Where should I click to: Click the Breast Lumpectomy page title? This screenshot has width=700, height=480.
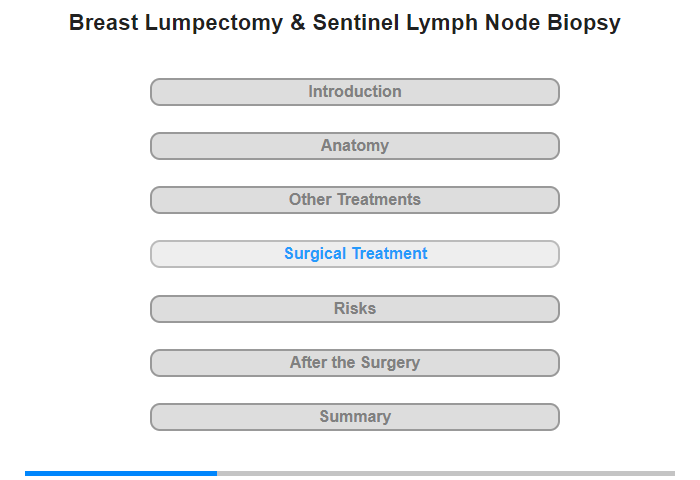(x=345, y=23)
